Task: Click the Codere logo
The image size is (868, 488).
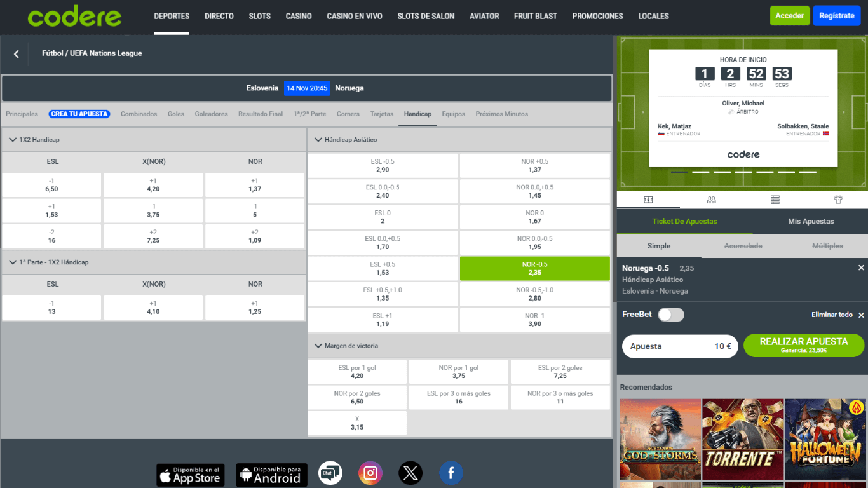Action: point(74,17)
